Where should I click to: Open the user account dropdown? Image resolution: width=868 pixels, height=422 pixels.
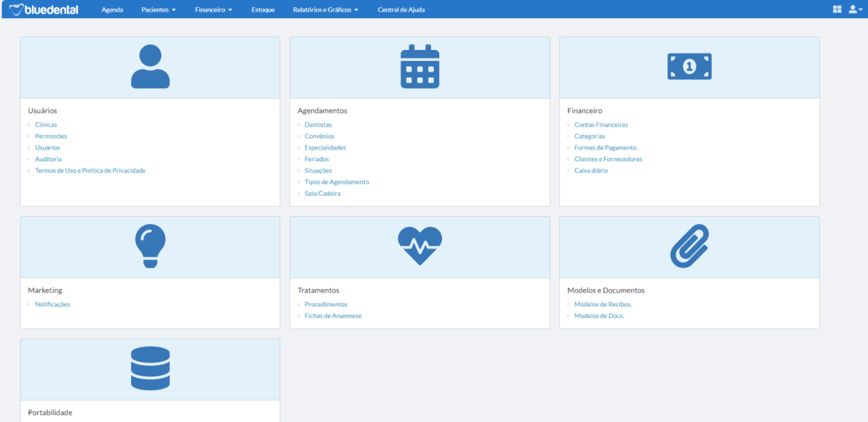point(855,9)
